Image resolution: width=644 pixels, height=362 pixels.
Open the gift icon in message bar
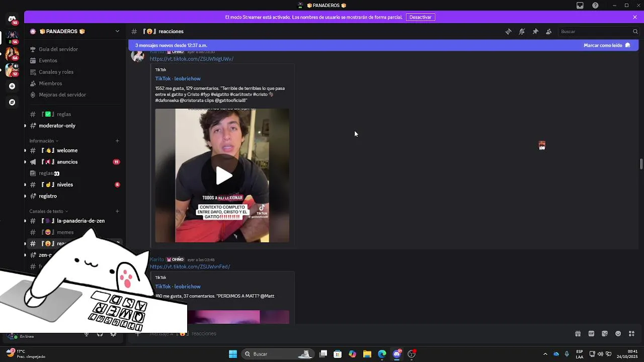click(x=578, y=333)
